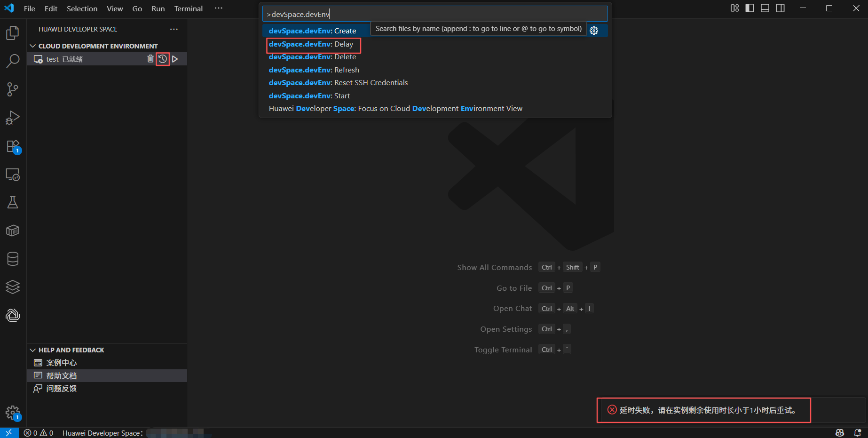Open Source Control view
Screen dimensions: 868x438
13,89
